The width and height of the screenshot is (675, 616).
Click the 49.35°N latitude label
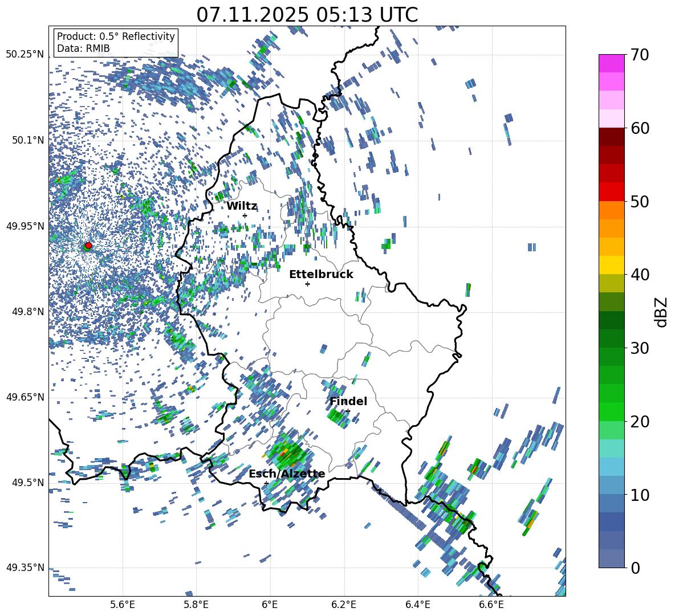pos(25,568)
